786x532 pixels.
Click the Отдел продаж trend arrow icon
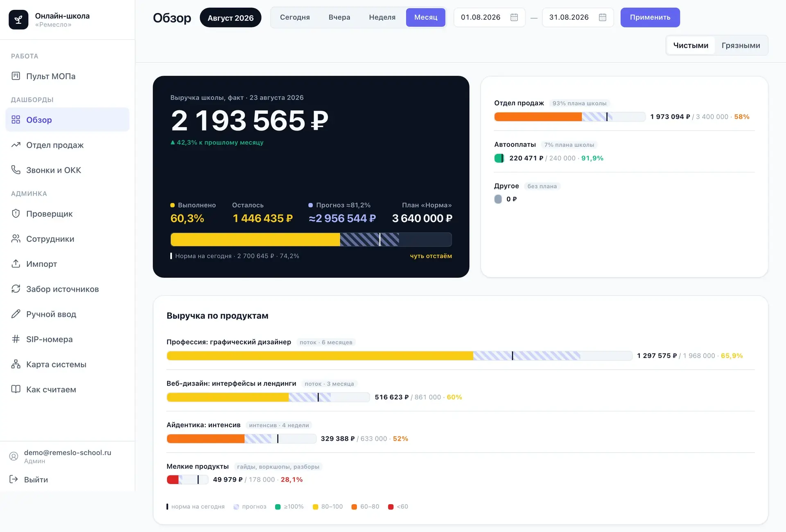tap(16, 145)
